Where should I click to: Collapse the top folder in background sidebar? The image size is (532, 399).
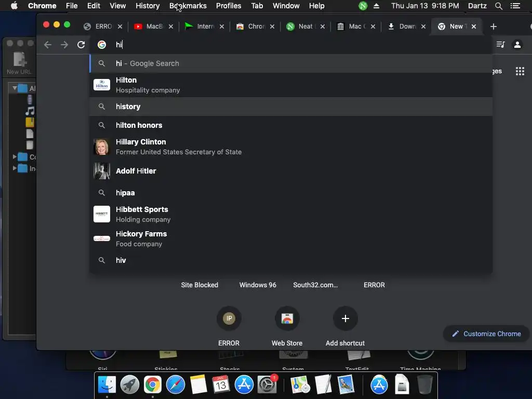click(x=15, y=88)
